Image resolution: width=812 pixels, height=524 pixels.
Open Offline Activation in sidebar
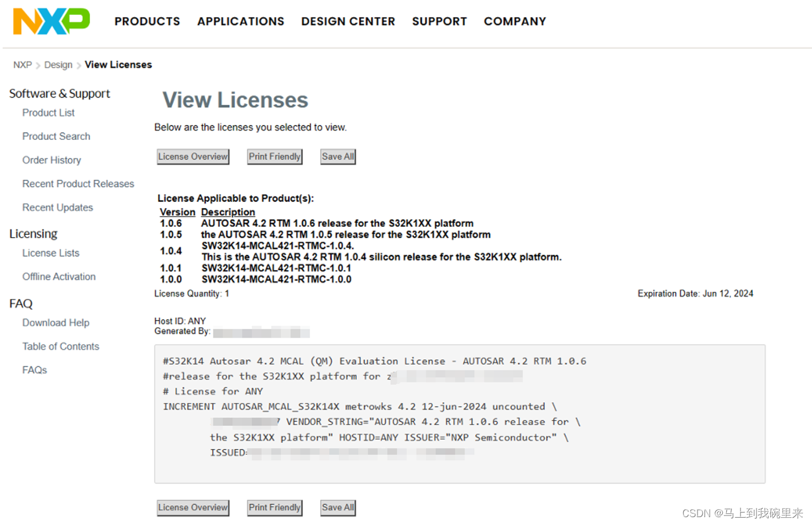[59, 277]
